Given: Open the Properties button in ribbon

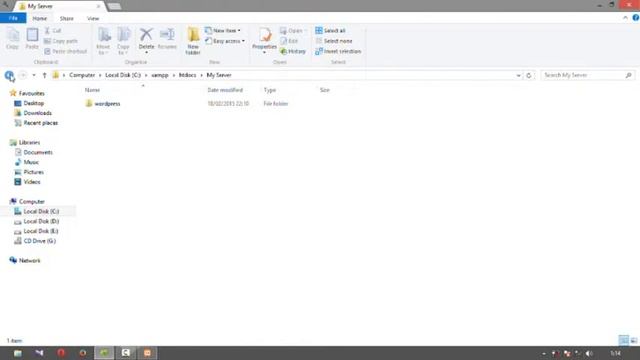Looking at the screenshot, I should (x=264, y=40).
